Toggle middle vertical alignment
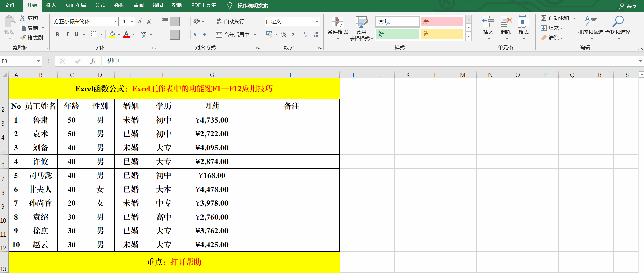The image size is (644, 273). click(x=175, y=21)
